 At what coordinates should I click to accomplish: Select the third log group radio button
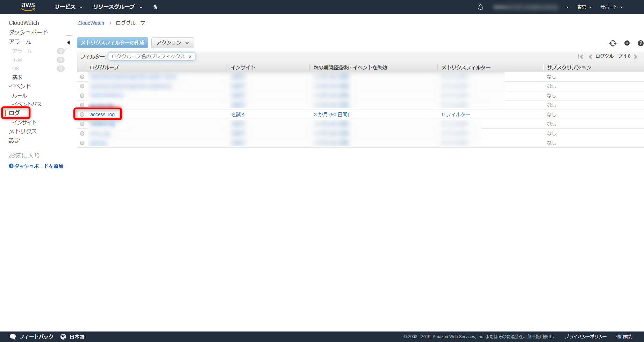point(82,96)
